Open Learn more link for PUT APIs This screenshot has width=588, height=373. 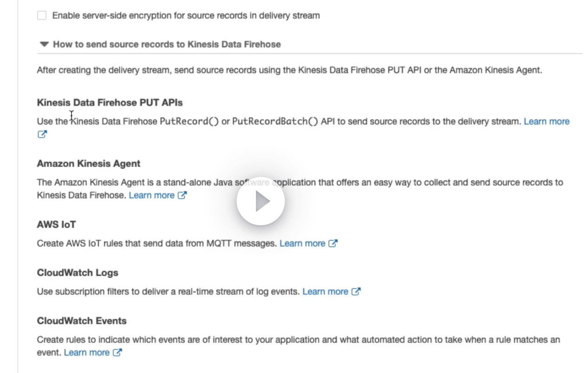pyautogui.click(x=546, y=121)
